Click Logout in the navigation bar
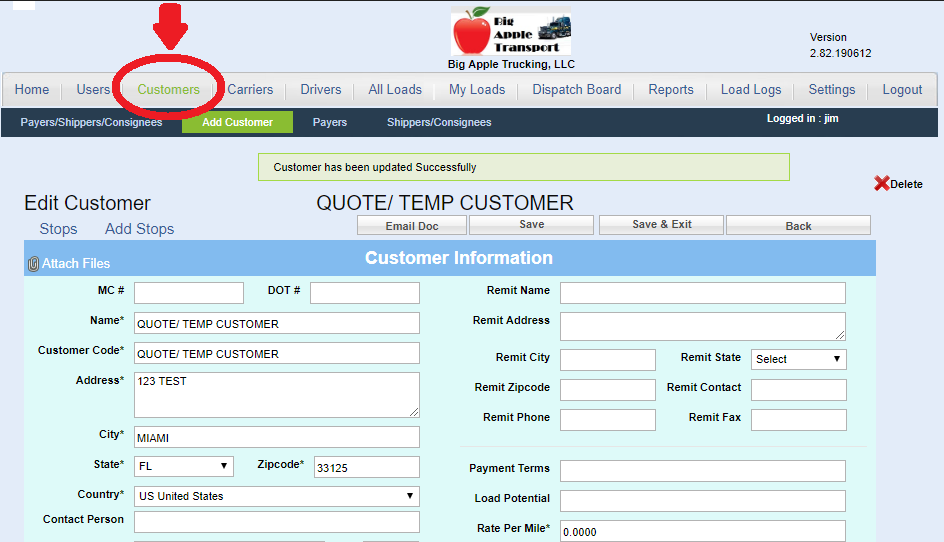944x542 pixels. tap(902, 90)
